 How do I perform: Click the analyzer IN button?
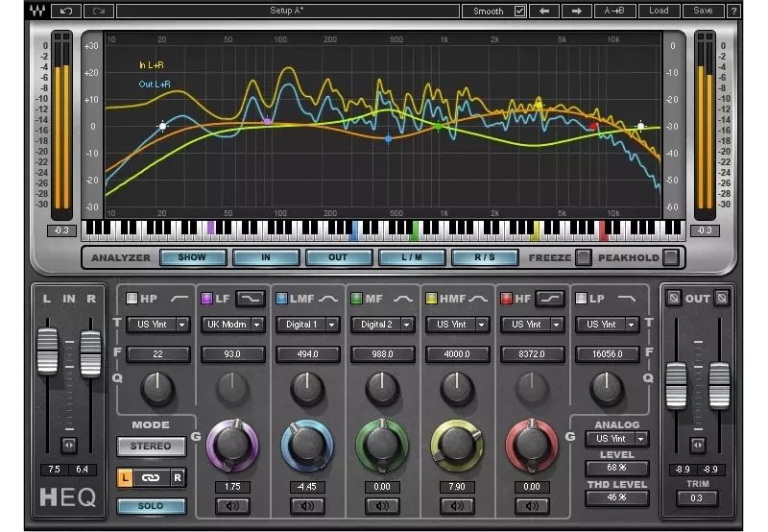[x=266, y=257]
